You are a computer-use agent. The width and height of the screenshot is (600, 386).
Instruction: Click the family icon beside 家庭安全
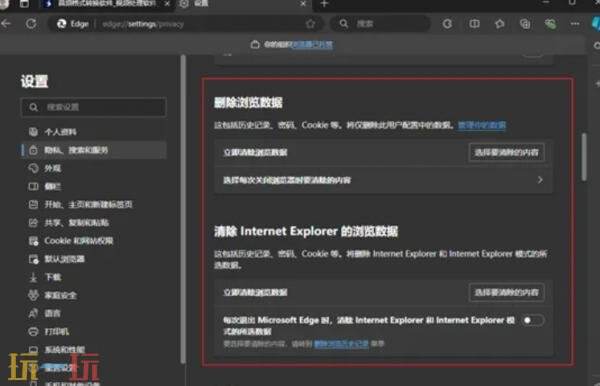(x=33, y=295)
